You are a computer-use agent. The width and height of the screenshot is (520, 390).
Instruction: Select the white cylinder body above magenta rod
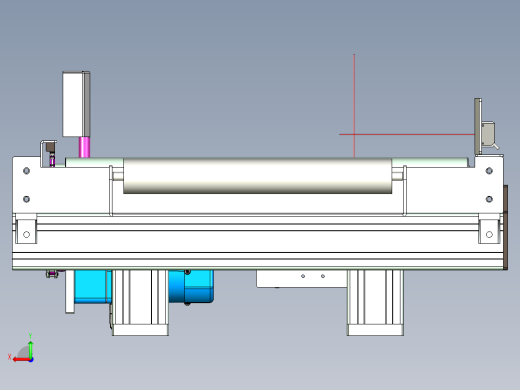tap(76, 104)
